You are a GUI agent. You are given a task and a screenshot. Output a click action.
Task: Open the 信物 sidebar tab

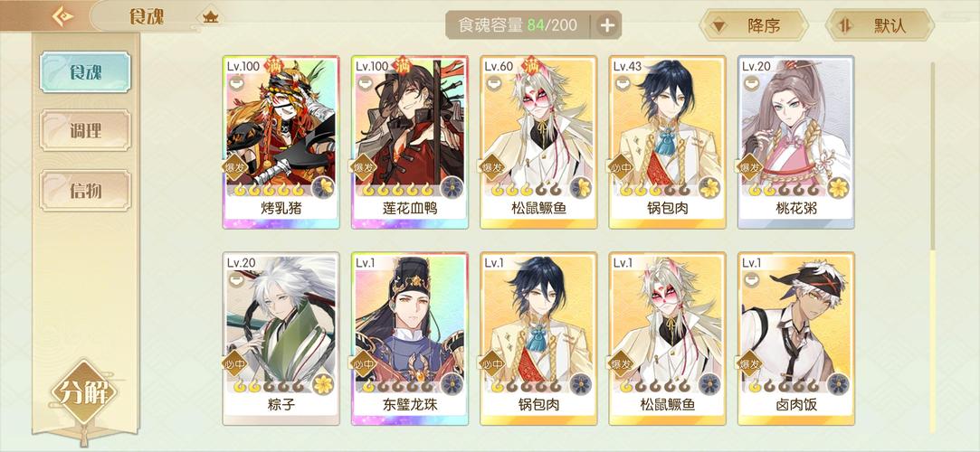click(x=85, y=191)
